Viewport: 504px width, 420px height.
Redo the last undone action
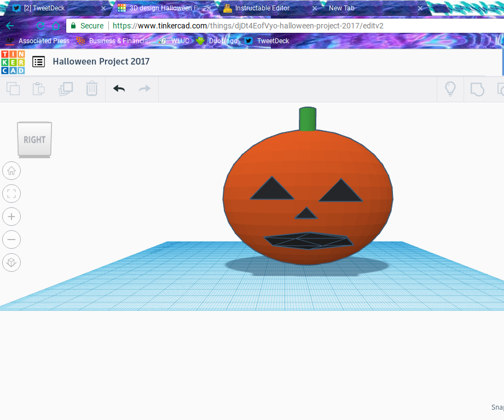(x=144, y=89)
